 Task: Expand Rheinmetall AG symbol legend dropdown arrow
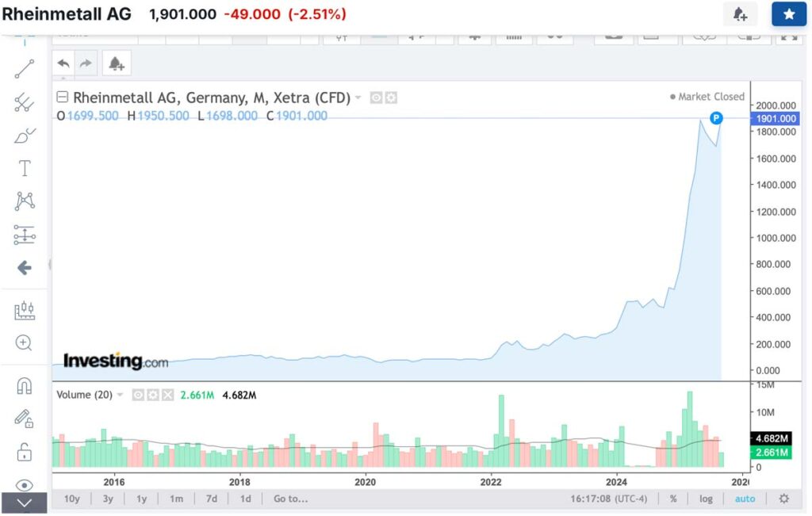[x=358, y=98]
